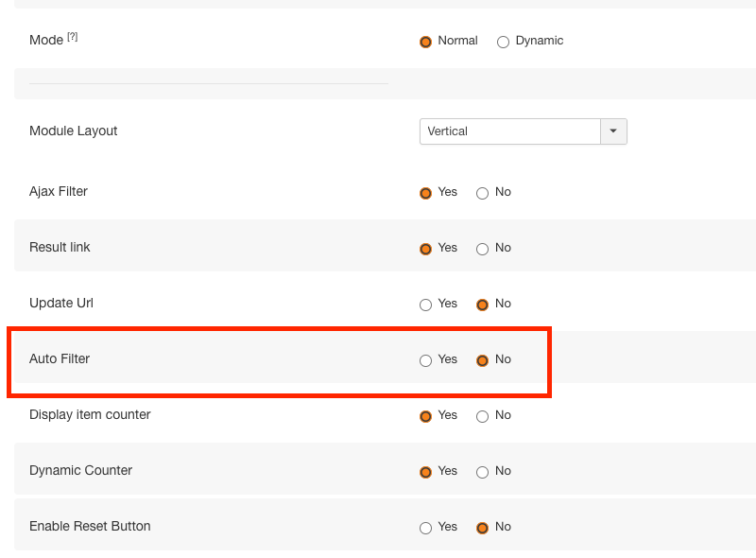The image size is (756, 558).
Task: Choose Yes for Update Url
Action: click(x=425, y=305)
